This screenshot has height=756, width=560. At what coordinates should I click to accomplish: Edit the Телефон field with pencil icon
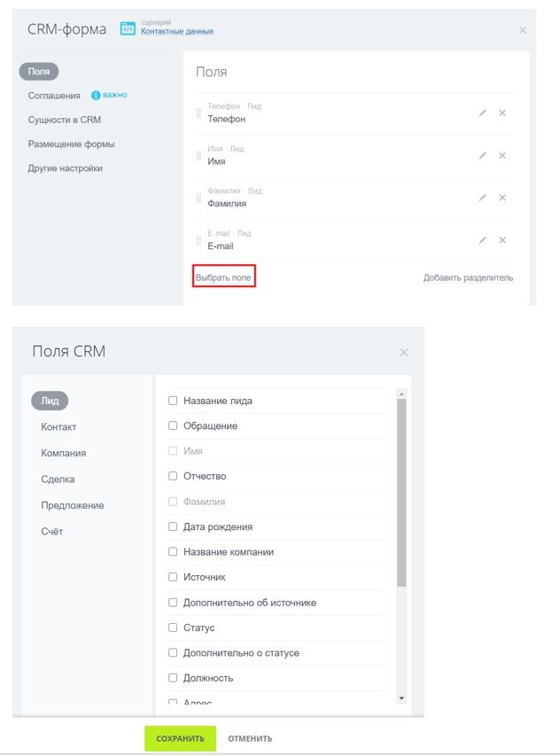482,113
